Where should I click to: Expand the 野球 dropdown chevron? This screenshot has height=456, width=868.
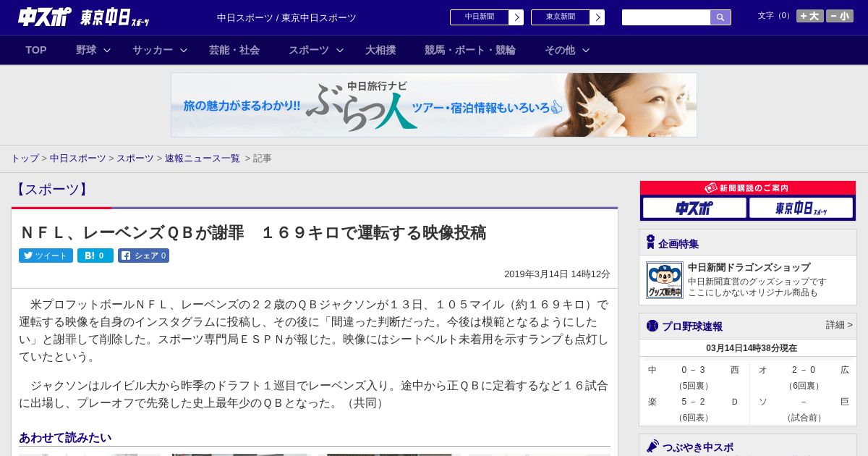click(107, 50)
